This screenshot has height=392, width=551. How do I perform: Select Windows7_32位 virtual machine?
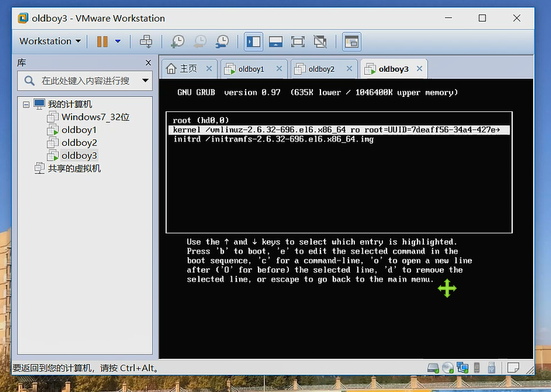point(96,117)
